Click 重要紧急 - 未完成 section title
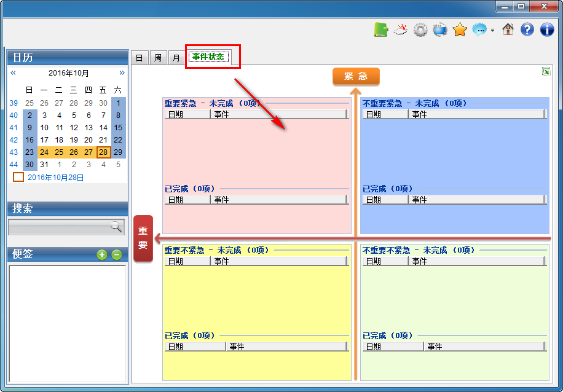The image size is (563, 392). tap(213, 104)
